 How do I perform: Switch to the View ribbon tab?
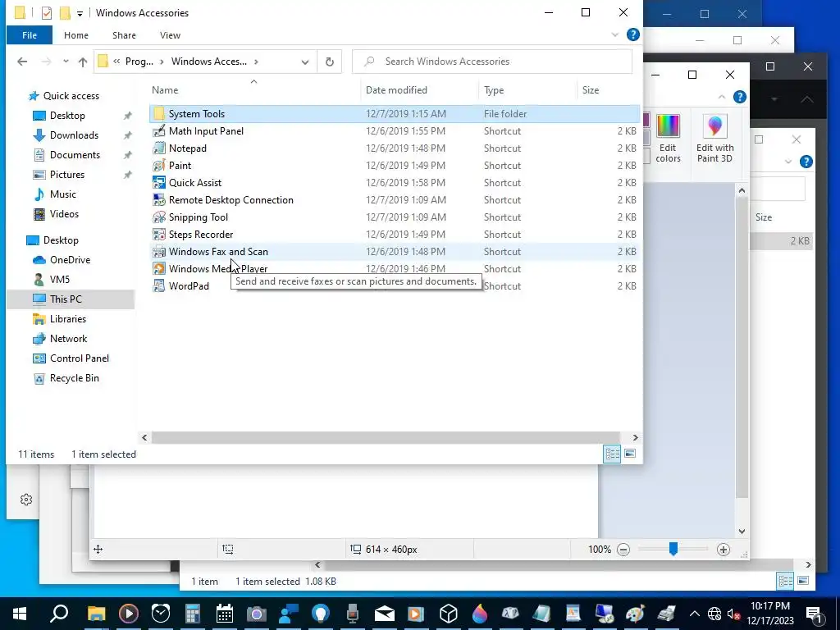(170, 35)
